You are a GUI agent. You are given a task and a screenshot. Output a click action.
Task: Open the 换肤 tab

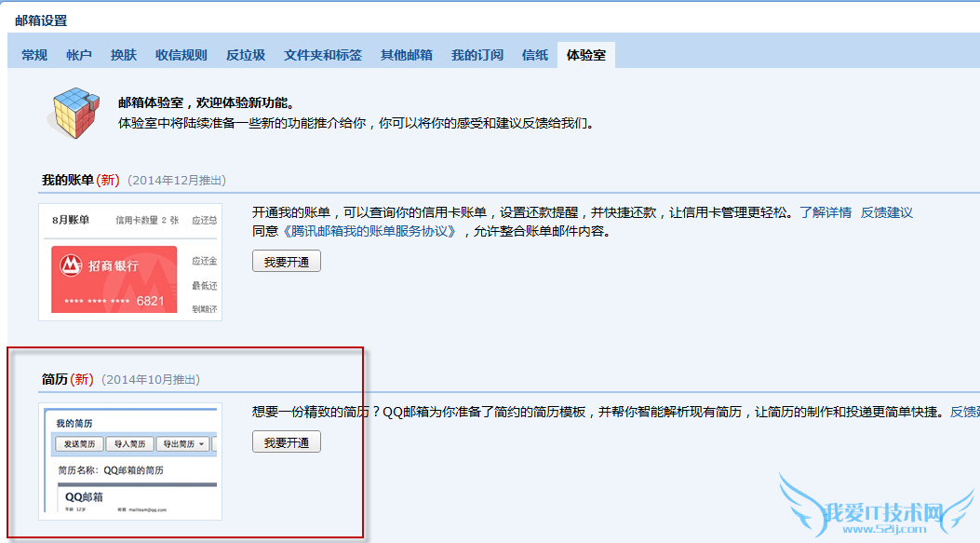click(x=124, y=55)
